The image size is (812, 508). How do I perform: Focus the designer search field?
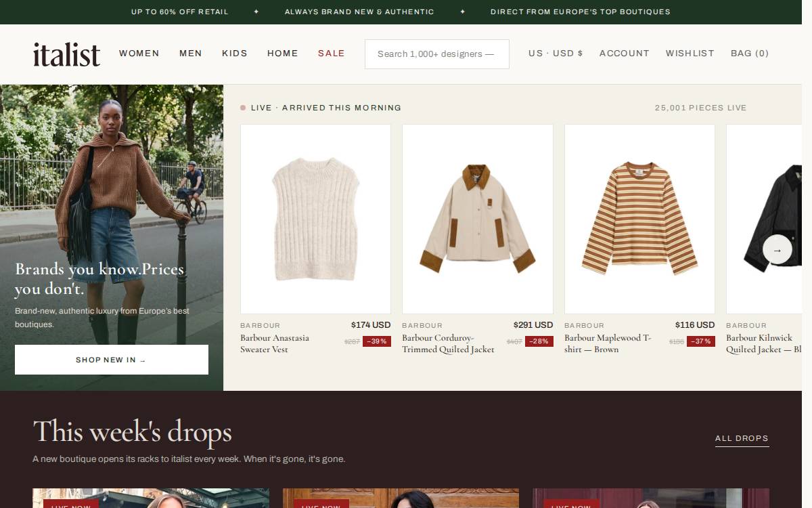click(x=437, y=54)
